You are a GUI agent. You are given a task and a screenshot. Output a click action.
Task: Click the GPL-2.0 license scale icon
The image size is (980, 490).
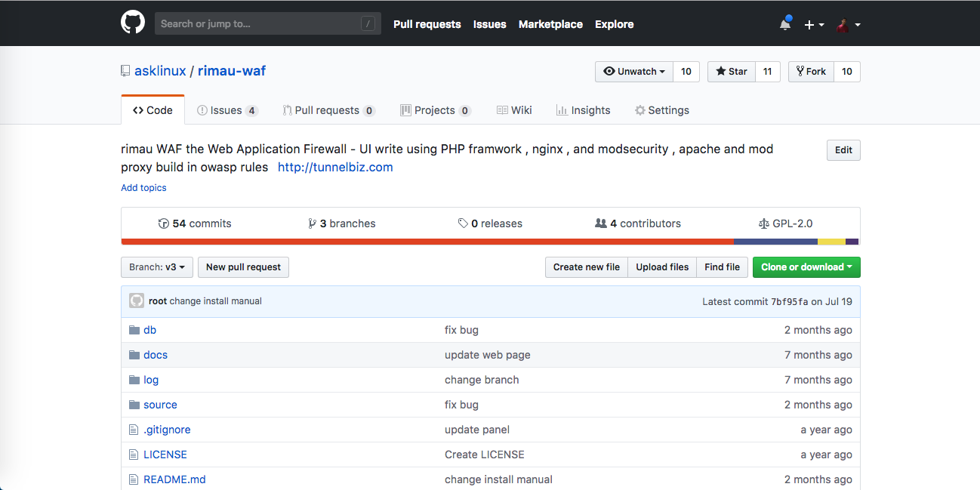pos(763,223)
